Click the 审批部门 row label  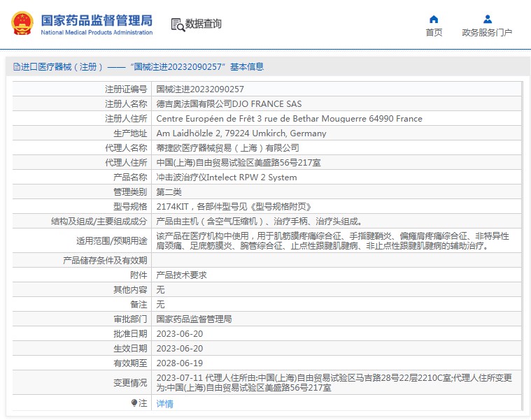tap(130, 319)
